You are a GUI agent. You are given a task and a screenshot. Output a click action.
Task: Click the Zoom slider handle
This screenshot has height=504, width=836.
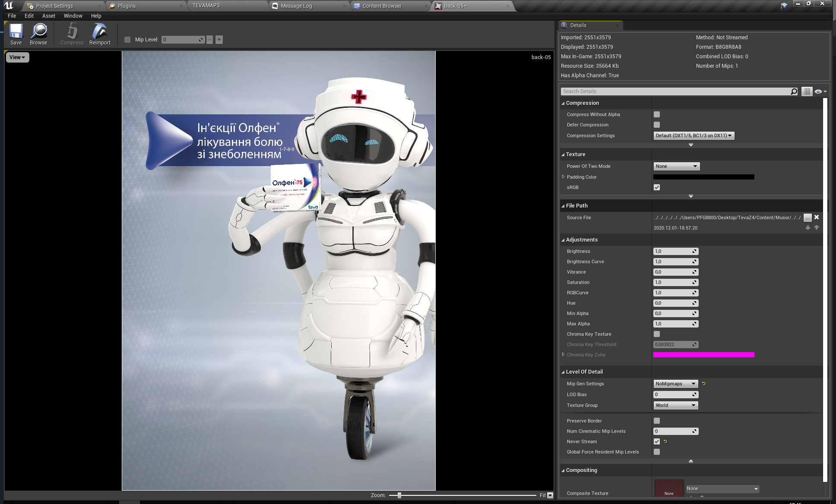[x=399, y=495]
